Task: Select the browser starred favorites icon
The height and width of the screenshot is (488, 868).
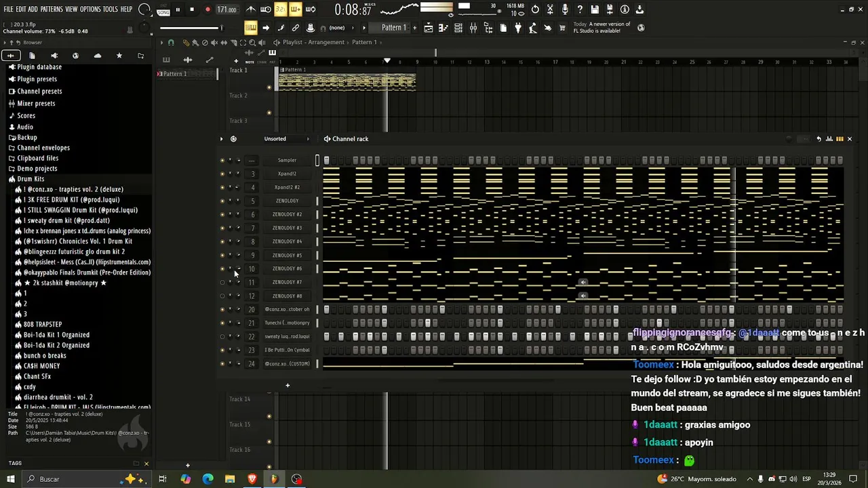Action: pos(119,56)
